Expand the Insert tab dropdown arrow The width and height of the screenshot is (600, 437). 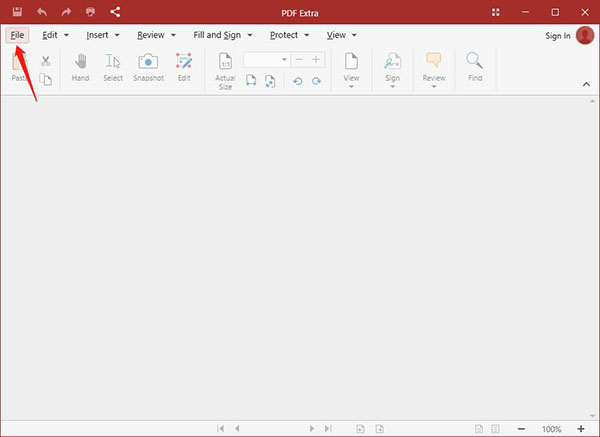click(117, 35)
